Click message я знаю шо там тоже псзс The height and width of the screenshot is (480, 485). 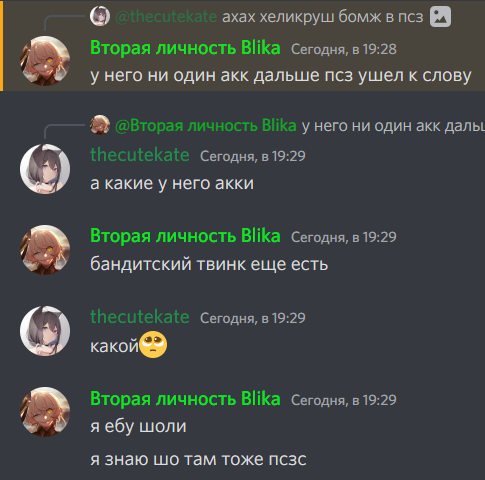(198, 459)
